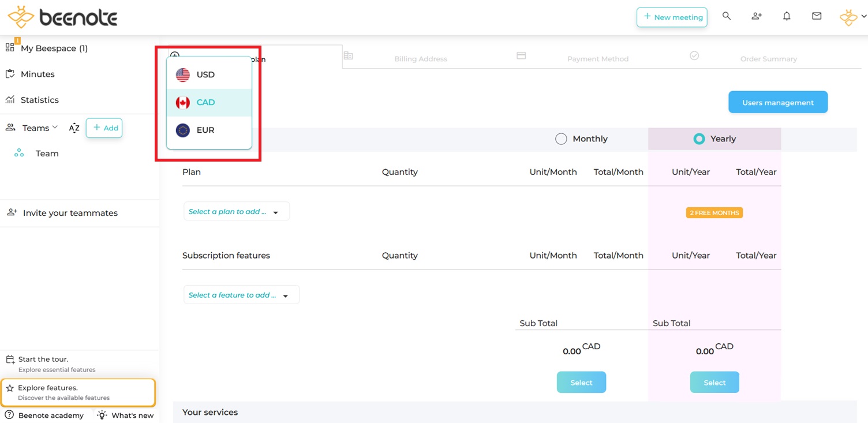Click the New meeting button
This screenshot has width=868, height=423.
672,17
